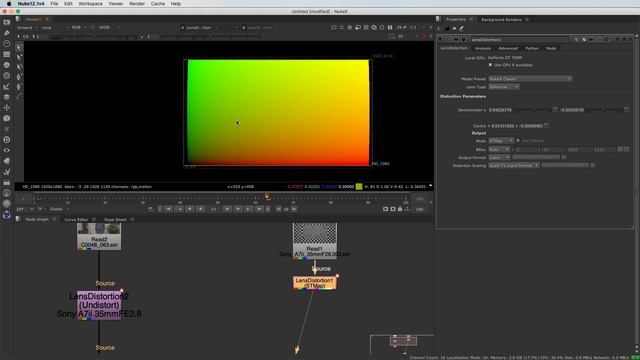Toggle Use GPU if available checkbox
The height and width of the screenshot is (360, 640).
click(490, 65)
